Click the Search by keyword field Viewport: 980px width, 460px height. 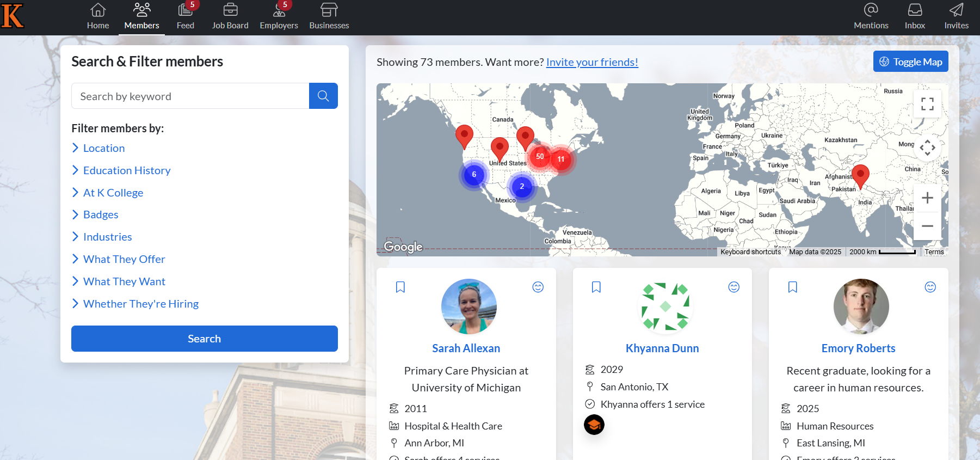click(190, 96)
